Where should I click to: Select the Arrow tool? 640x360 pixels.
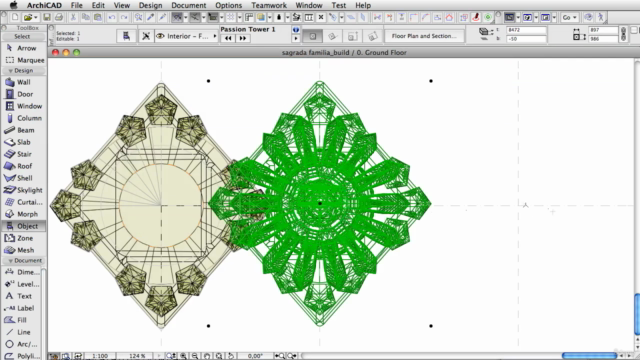[24, 48]
